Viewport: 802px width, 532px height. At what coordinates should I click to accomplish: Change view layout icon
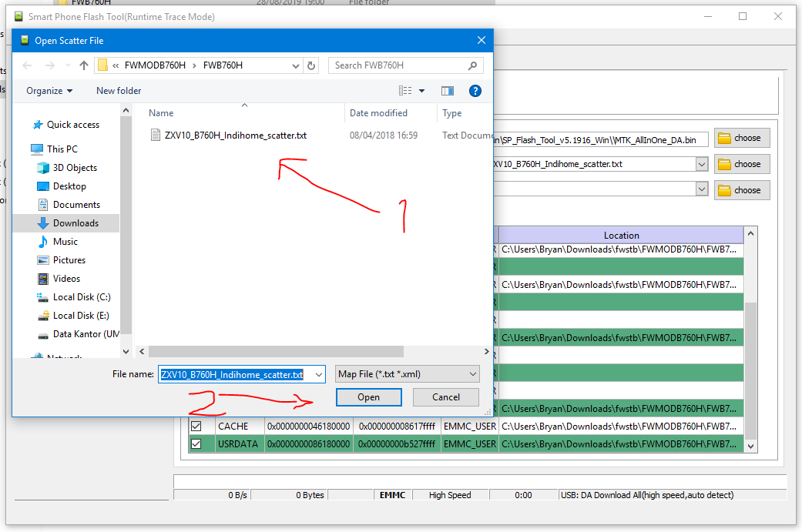(x=405, y=91)
